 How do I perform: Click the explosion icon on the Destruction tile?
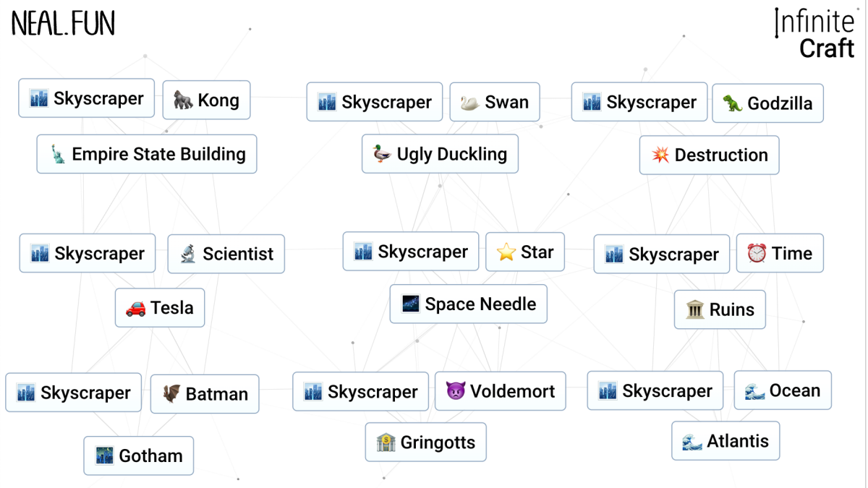click(659, 155)
